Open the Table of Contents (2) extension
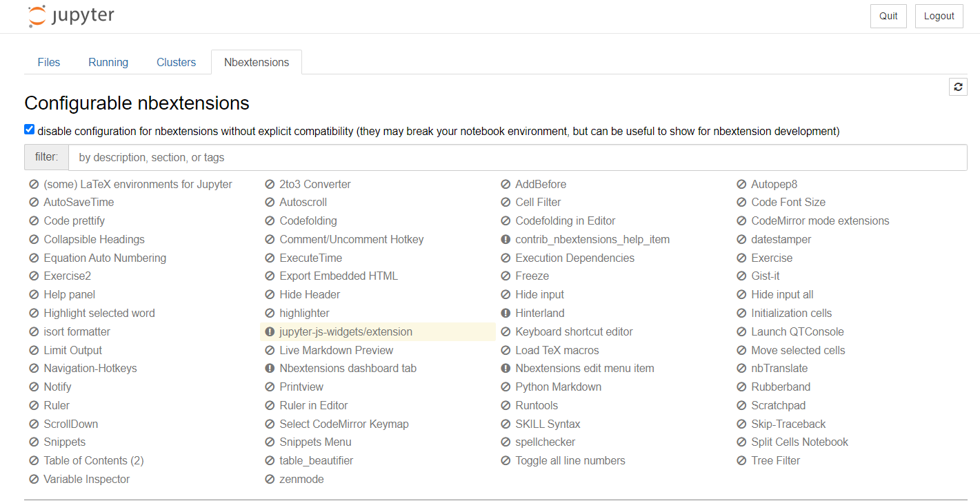The width and height of the screenshot is (980, 503). click(x=93, y=461)
